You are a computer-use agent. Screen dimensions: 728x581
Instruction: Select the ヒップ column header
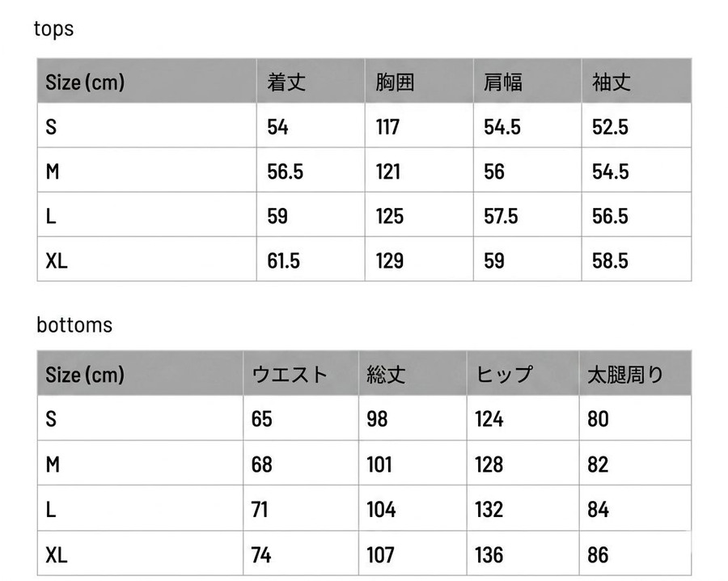click(x=504, y=375)
